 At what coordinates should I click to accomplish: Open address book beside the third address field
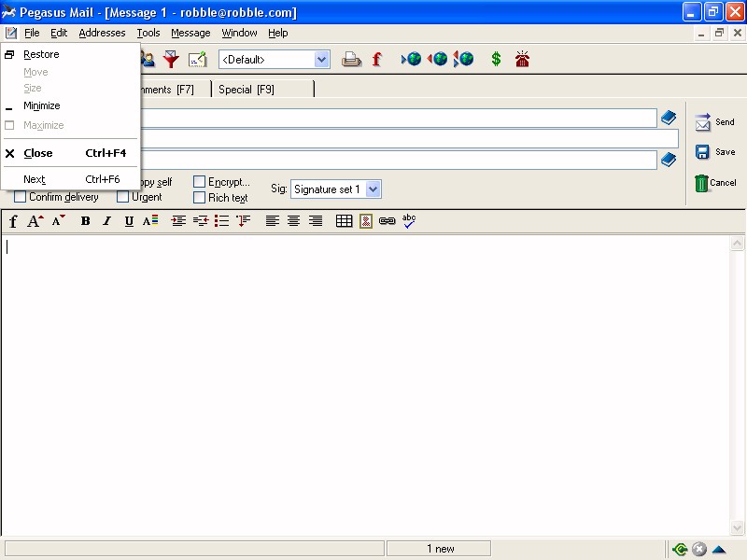point(669,160)
